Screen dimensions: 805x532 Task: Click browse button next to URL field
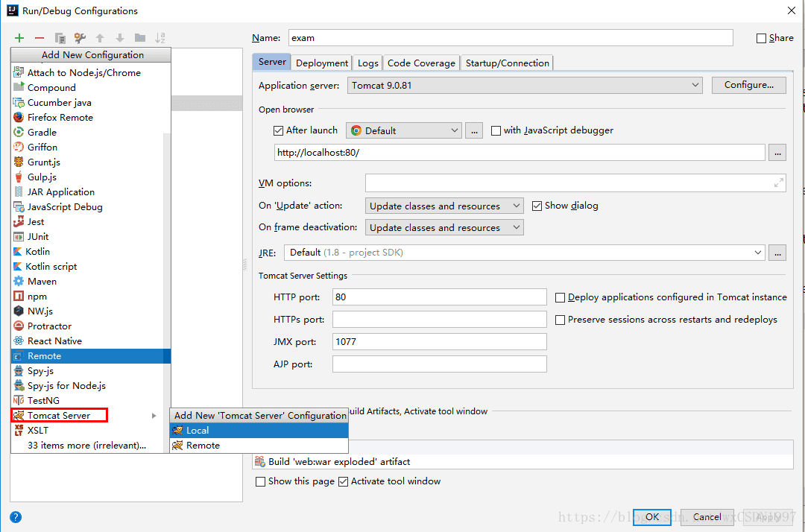tap(777, 153)
